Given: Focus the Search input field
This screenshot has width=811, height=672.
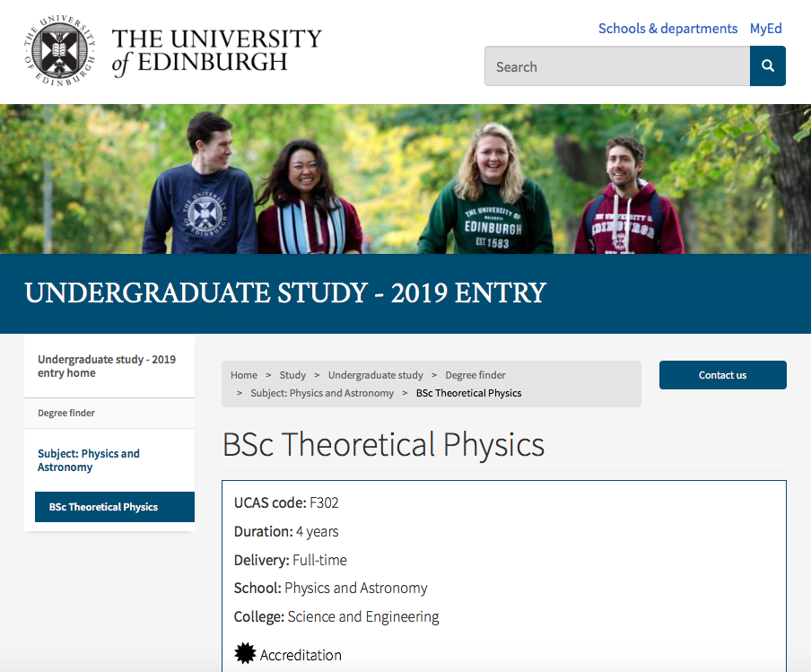Looking at the screenshot, I should click(x=617, y=65).
